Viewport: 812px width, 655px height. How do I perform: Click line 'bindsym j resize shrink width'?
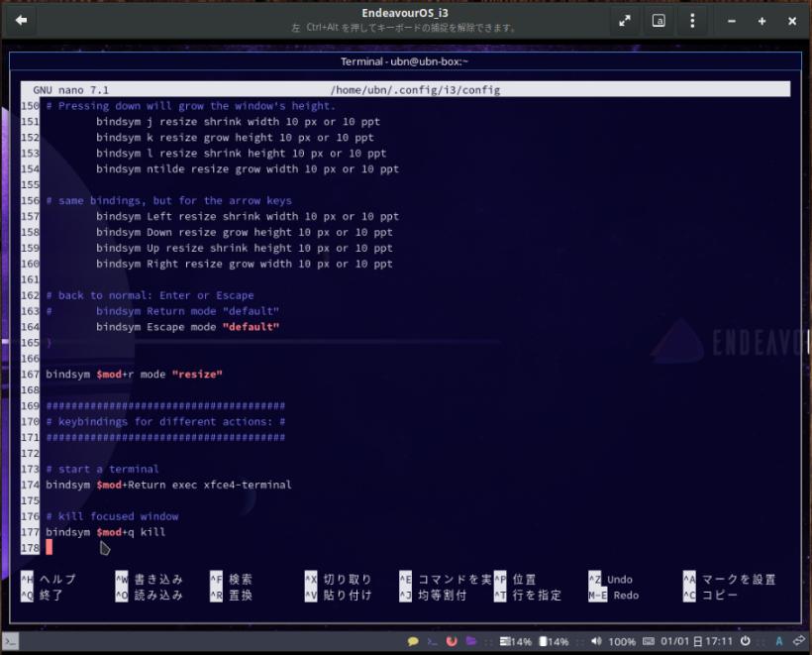coord(238,121)
